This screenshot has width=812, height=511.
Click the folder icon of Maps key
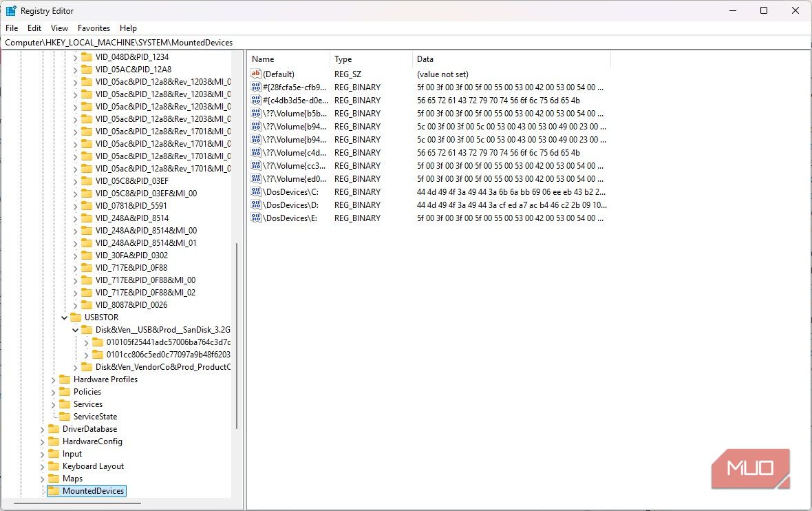[x=54, y=479]
